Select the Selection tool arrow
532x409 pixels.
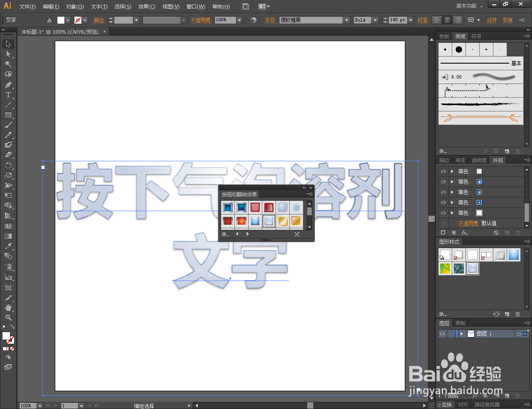(8, 44)
